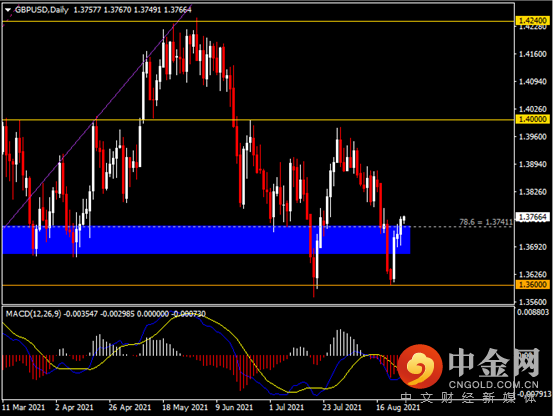Click the 16 Aug 2021 date marker
The height and width of the screenshot is (416, 554).
[x=398, y=408]
